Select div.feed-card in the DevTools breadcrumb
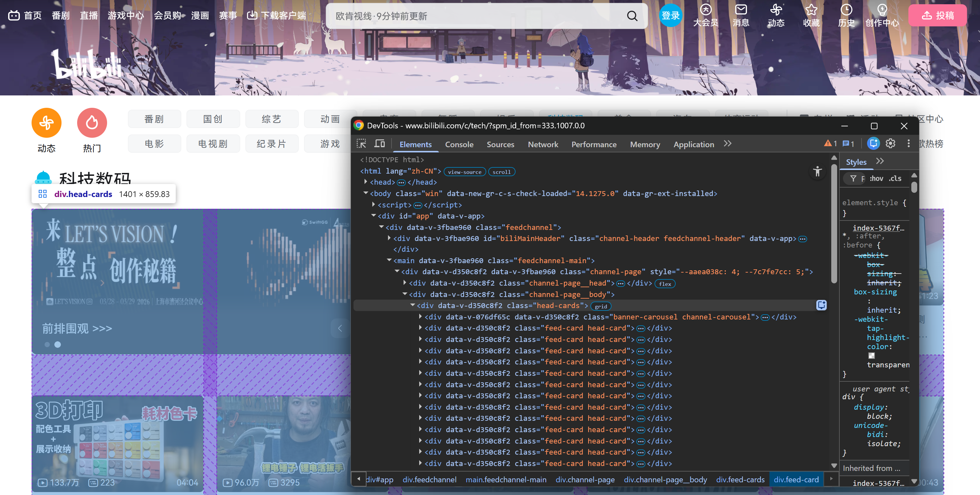 (796, 479)
